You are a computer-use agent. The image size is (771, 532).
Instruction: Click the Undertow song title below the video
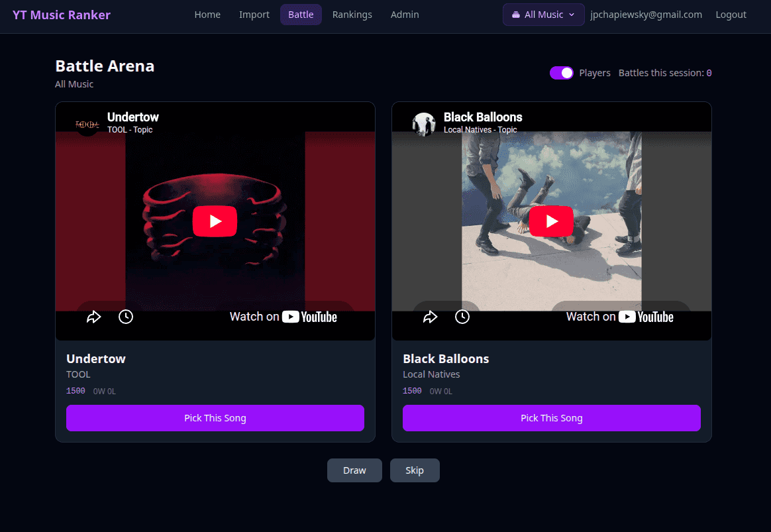click(x=96, y=359)
